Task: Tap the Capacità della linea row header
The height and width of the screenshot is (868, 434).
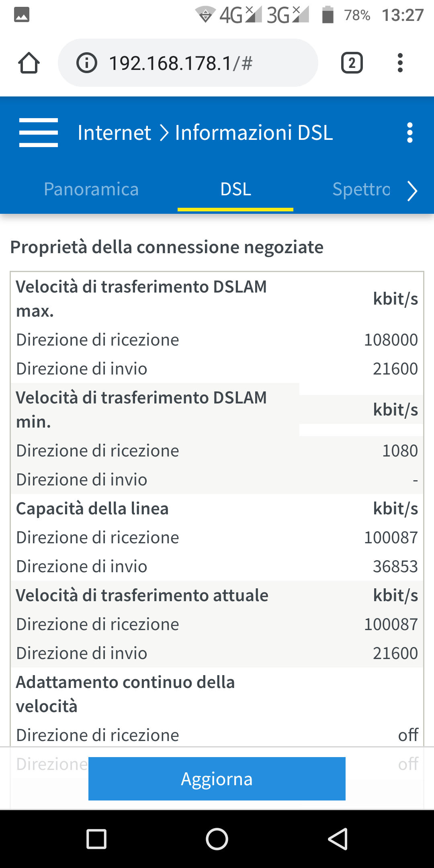Action: [92, 509]
